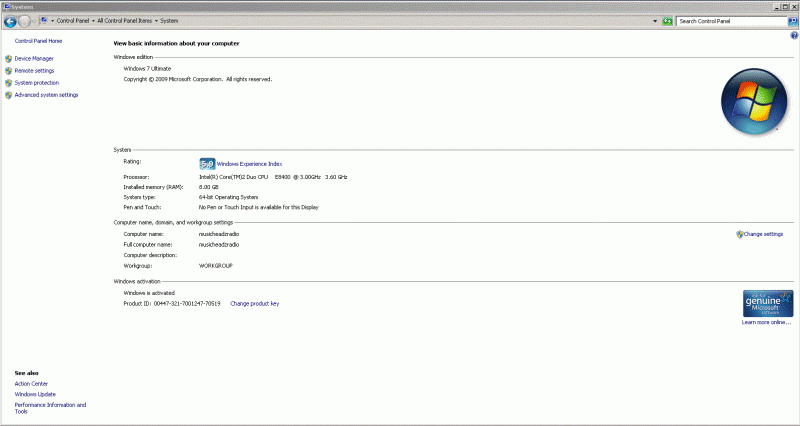Select the Product ID number text
Viewport: 800px width, 426px height.
pos(187,304)
